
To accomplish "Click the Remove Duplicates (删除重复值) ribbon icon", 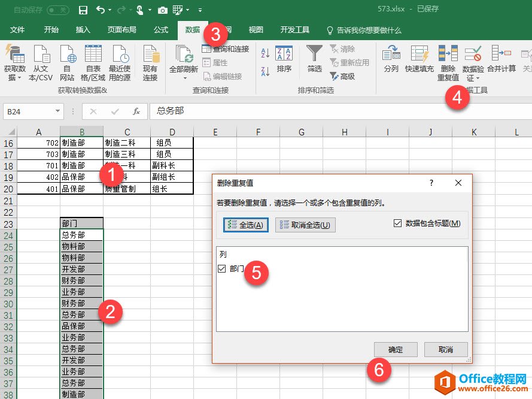I will click(x=448, y=55).
